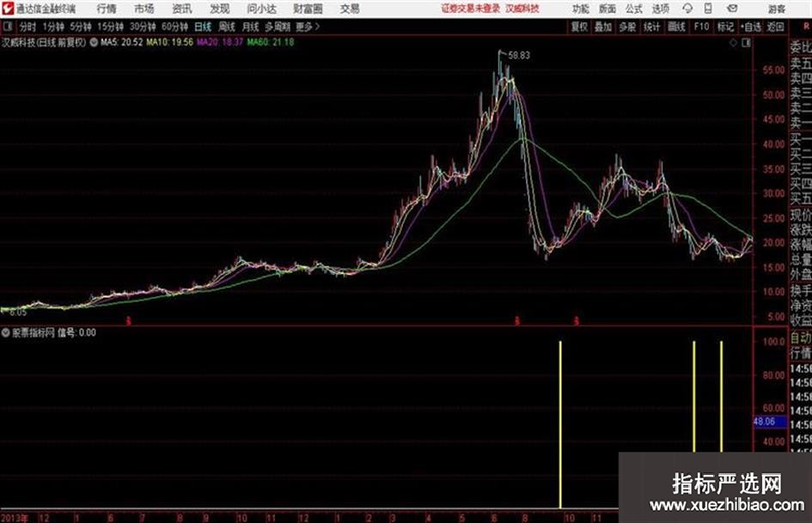Viewport: 812px width, 523px height.
Task: Click the MA60: 21.18 value label
Action: pos(271,42)
